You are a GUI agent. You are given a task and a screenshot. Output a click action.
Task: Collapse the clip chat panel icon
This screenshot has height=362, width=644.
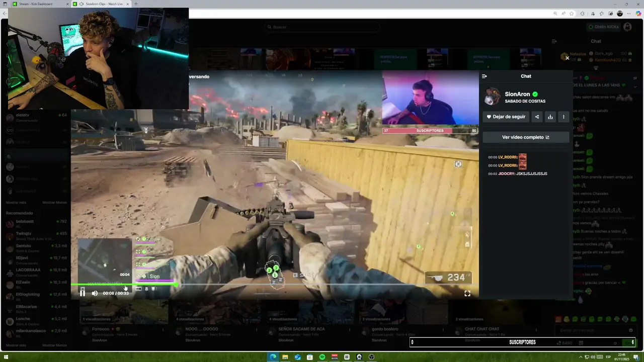click(x=485, y=76)
